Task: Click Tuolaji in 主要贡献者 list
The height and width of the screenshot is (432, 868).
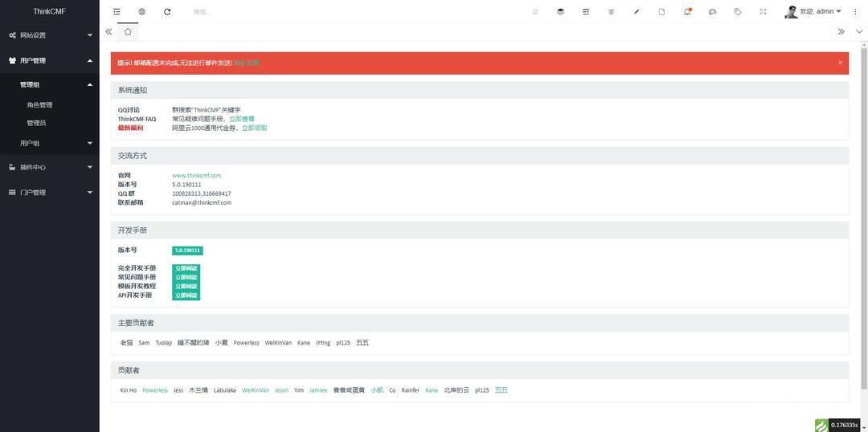Action: [x=164, y=343]
